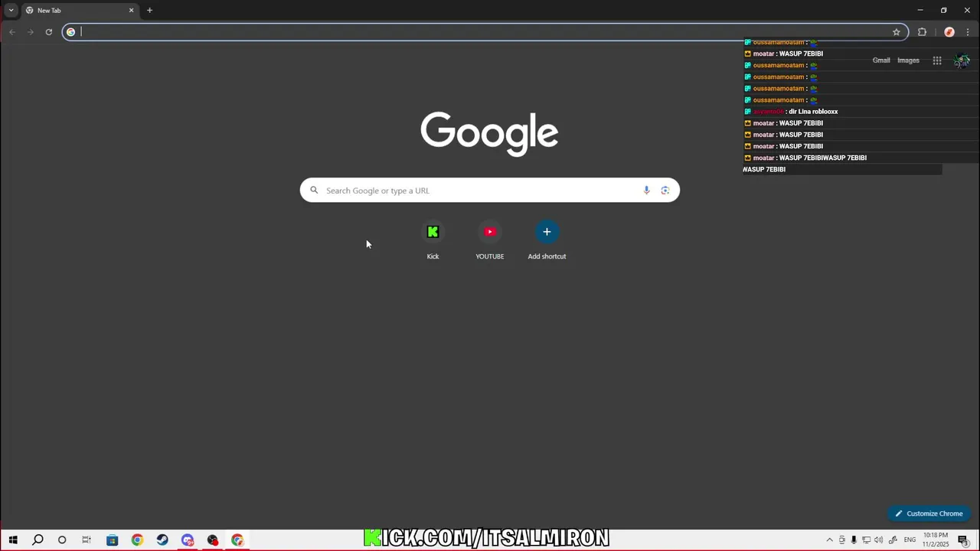Click the Search Google or type a URL box
The width and height of the screenshot is (980, 551).
(x=490, y=191)
